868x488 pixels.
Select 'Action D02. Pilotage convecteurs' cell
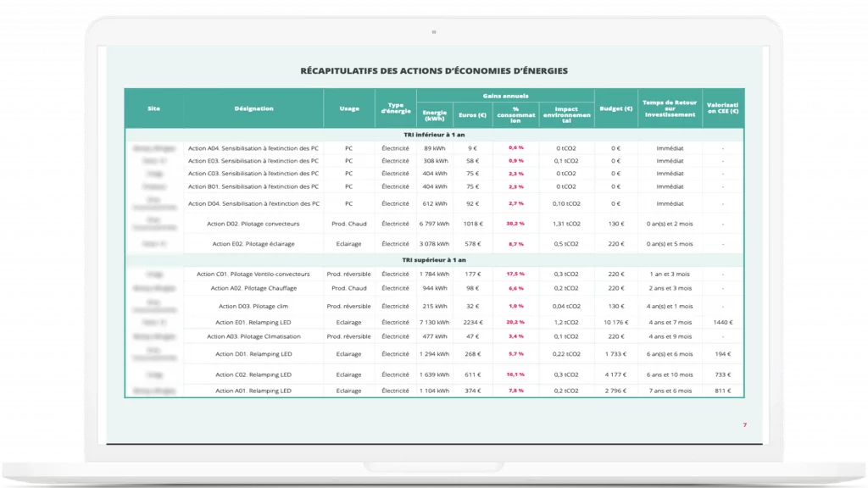(x=253, y=224)
